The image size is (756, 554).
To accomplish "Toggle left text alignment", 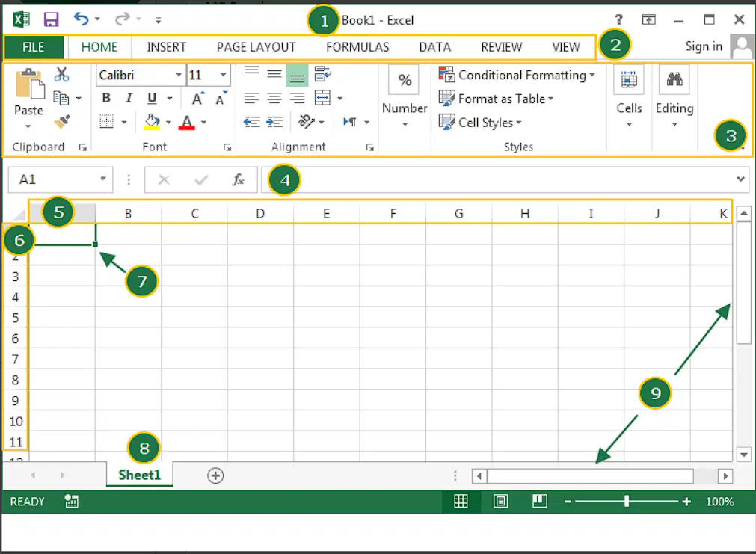I will click(x=251, y=99).
